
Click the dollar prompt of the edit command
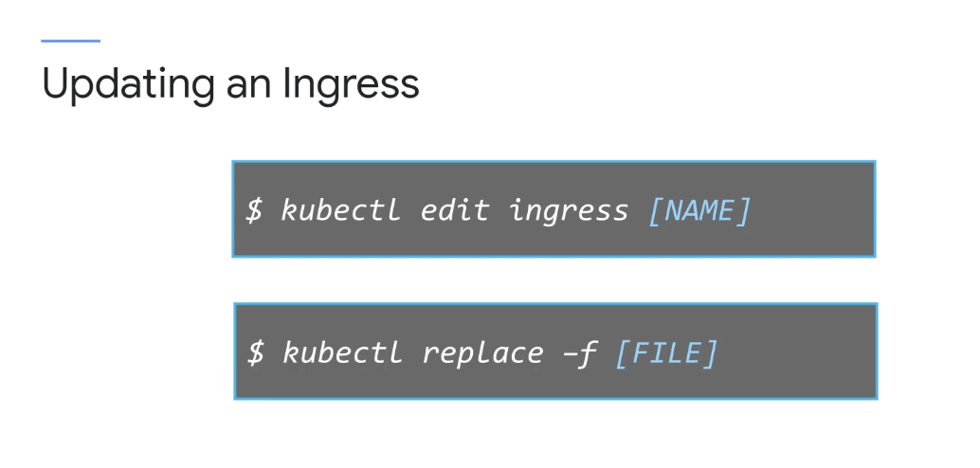254,210
